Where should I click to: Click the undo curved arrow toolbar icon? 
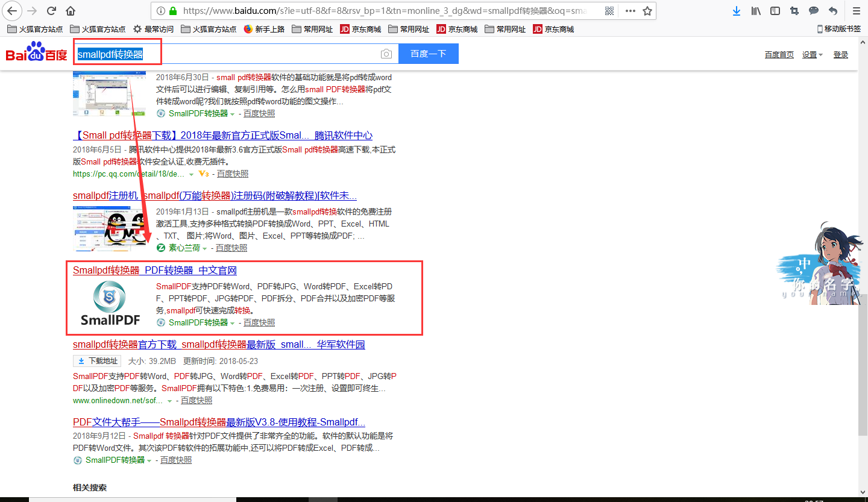tap(833, 11)
